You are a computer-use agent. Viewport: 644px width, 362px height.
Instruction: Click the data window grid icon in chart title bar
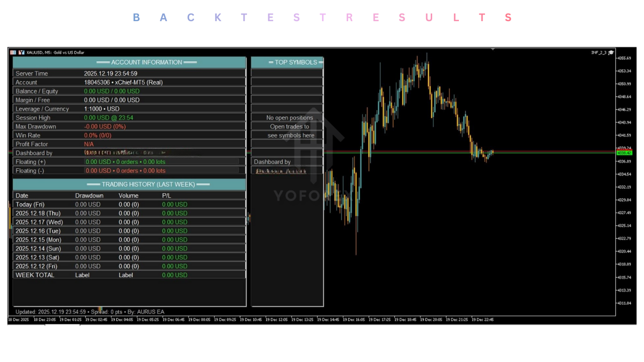[13, 52]
